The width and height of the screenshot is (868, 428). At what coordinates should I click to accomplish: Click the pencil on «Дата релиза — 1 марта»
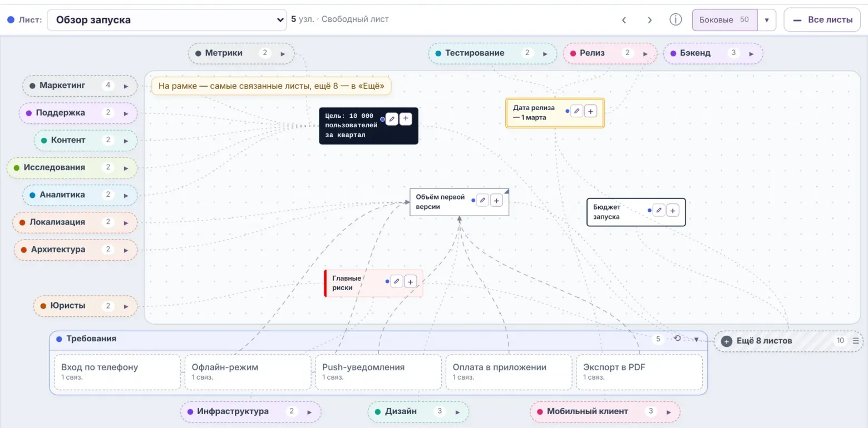[x=577, y=111]
